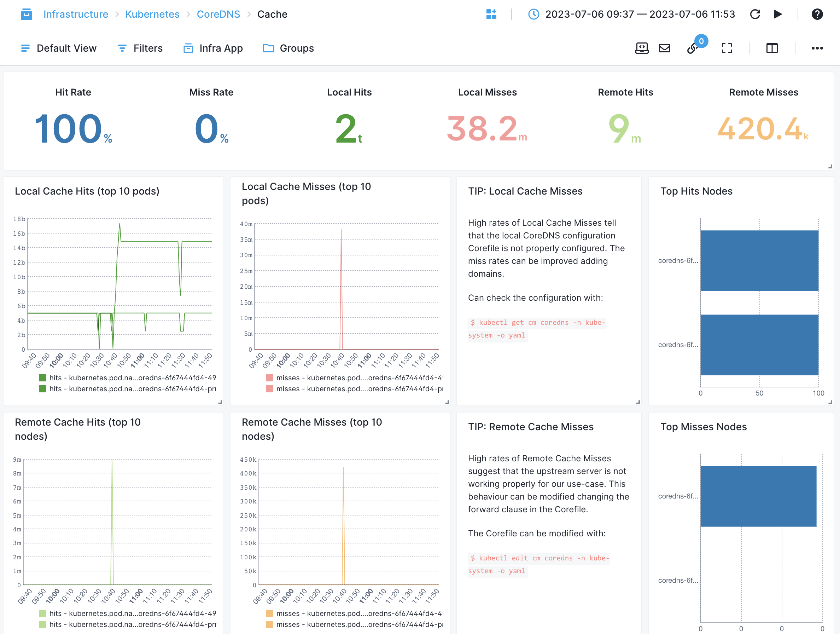Start live play mode
Image resolution: width=840 pixels, height=634 pixels.
[778, 14]
